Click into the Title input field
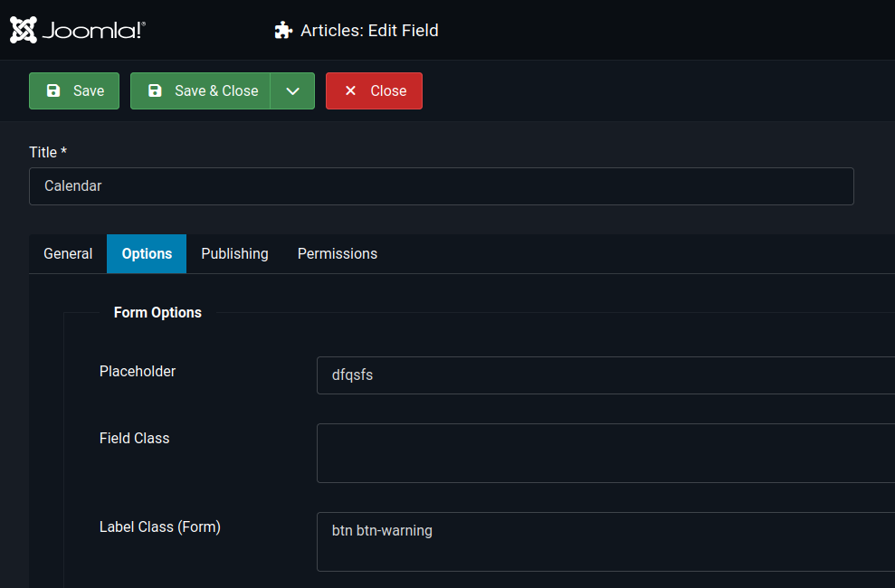895x588 pixels. point(442,186)
